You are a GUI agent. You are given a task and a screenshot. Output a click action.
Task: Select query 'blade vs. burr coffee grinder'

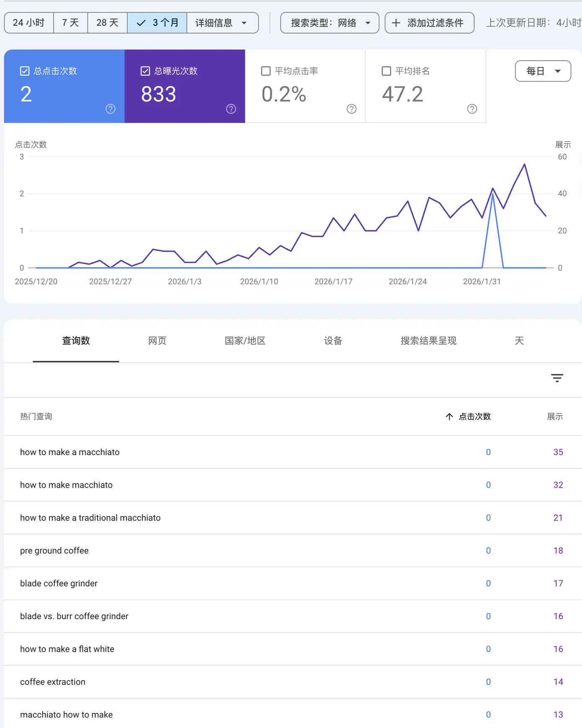(74, 616)
